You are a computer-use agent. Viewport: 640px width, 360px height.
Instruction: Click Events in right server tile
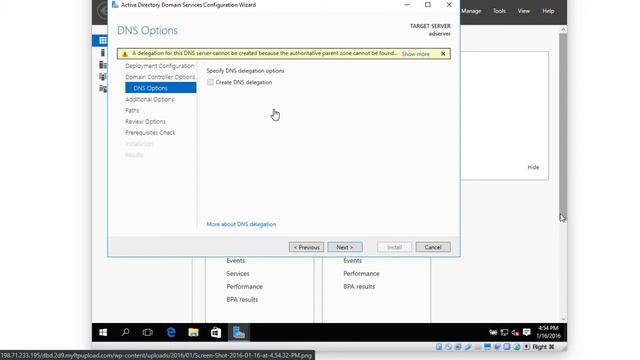[x=352, y=260]
